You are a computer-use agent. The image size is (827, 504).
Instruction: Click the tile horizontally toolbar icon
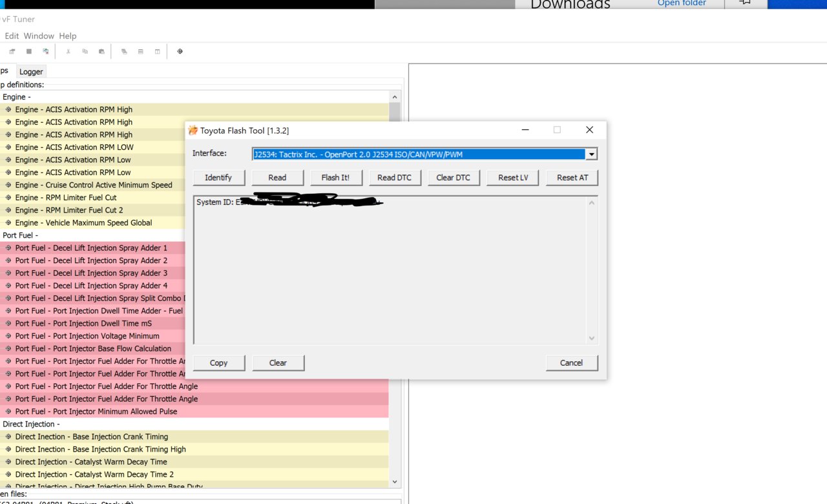click(140, 52)
